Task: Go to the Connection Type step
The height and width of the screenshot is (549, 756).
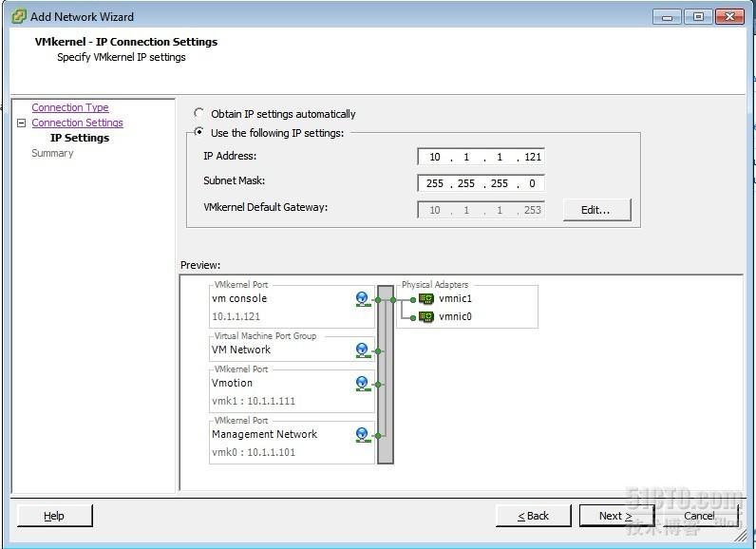Action: (x=70, y=107)
